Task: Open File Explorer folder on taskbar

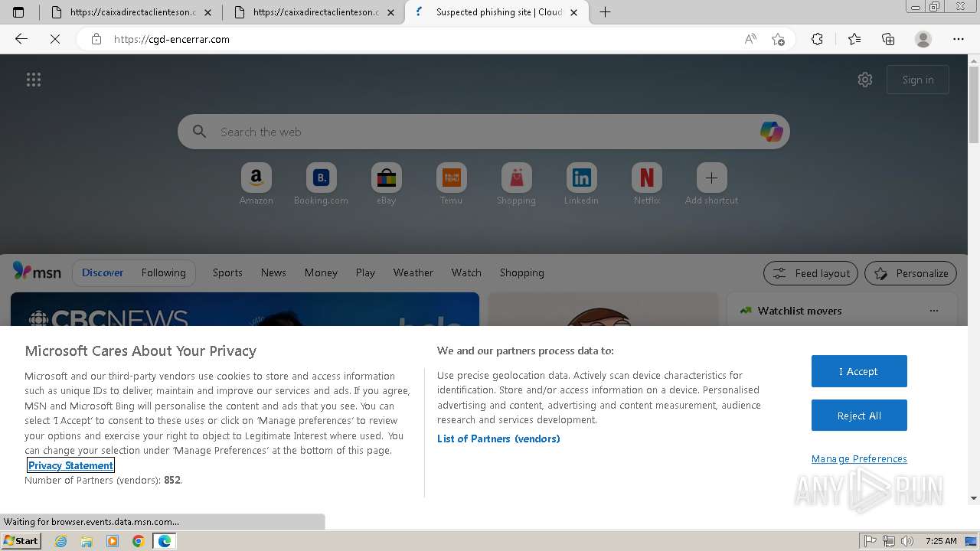Action: tap(87, 541)
